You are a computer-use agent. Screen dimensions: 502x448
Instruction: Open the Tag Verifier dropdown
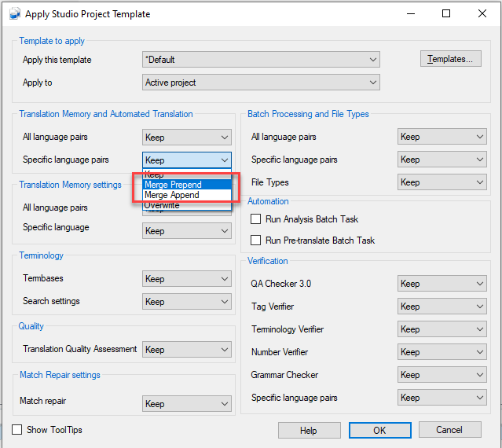click(442, 307)
